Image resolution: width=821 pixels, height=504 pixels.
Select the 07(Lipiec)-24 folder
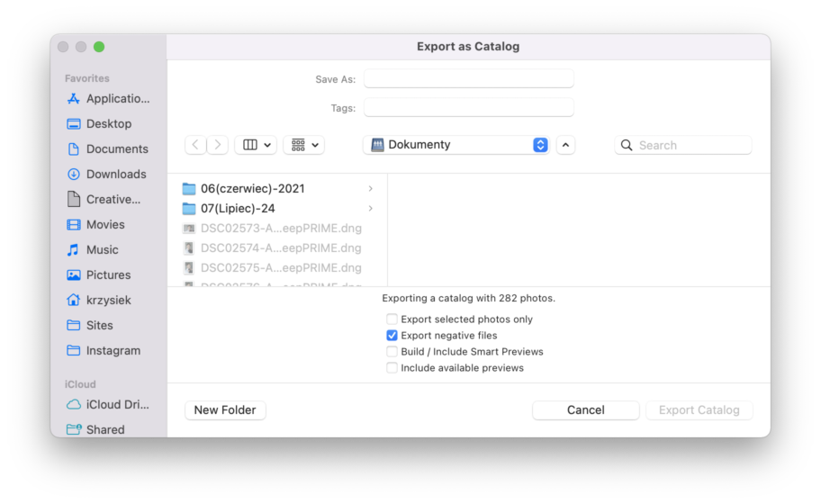238,209
